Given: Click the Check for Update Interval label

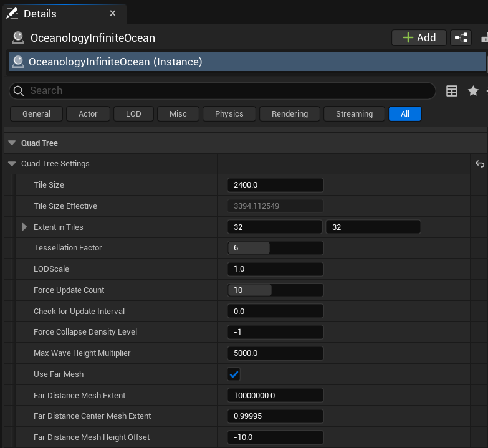Looking at the screenshot, I should (79, 311).
